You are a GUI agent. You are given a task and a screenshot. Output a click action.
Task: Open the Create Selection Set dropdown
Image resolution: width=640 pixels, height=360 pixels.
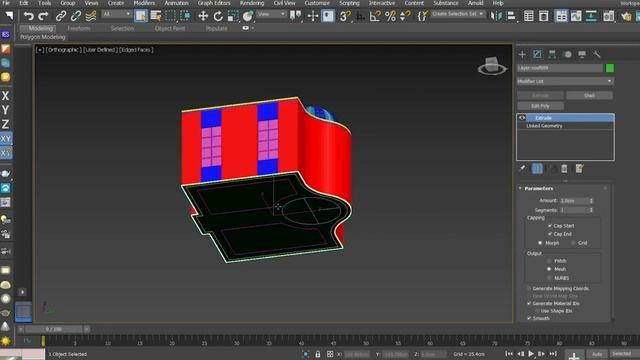458,14
